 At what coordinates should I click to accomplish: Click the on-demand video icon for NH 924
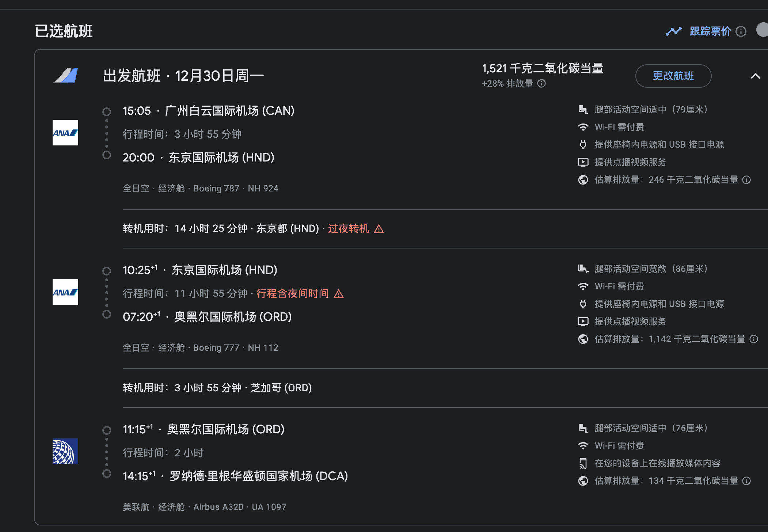point(583,162)
